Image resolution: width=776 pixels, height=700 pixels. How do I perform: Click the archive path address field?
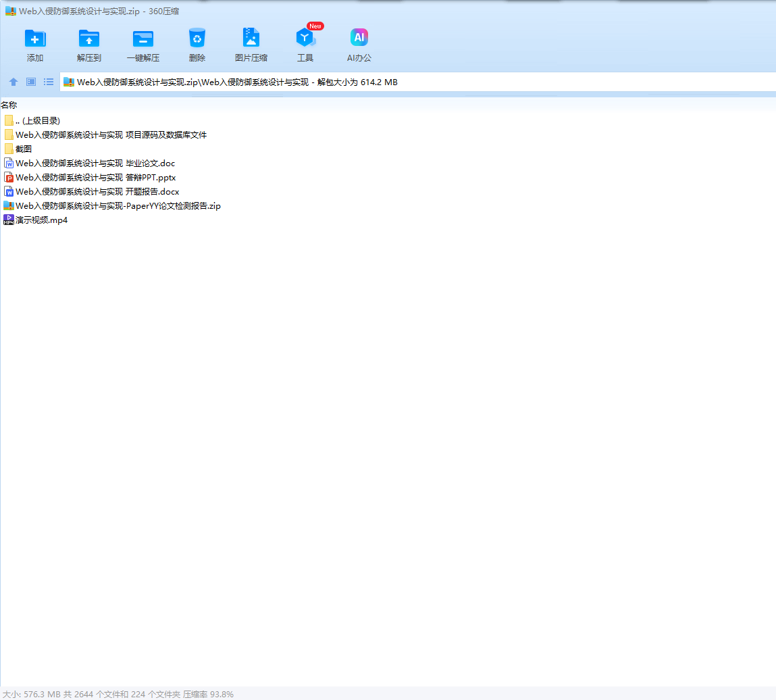[418, 82]
